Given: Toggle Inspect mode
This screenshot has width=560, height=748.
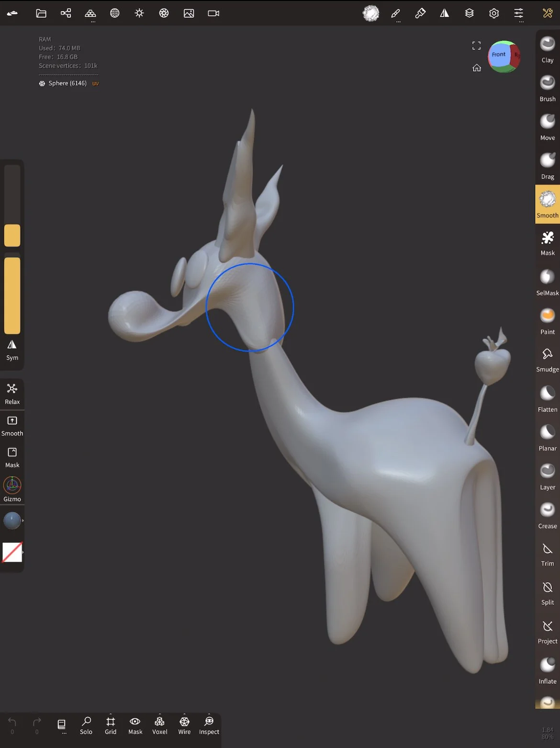Looking at the screenshot, I should (x=209, y=725).
